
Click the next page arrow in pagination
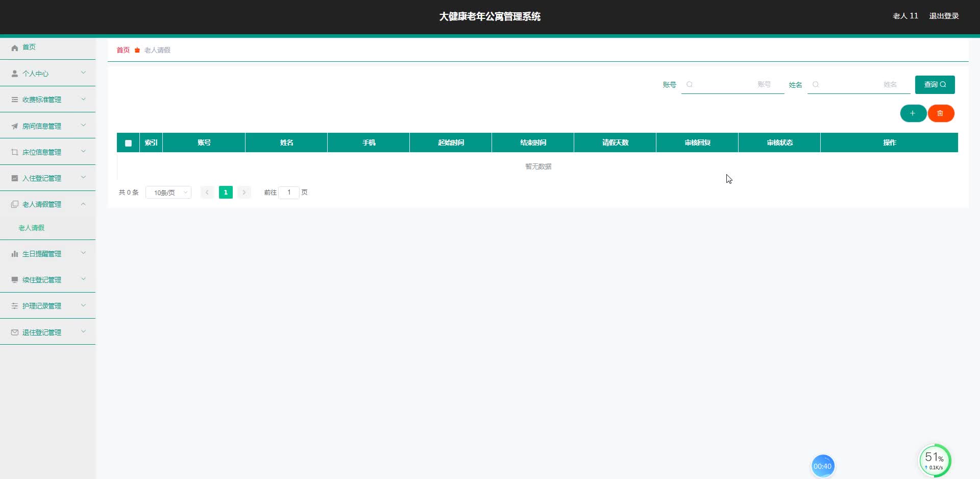coord(244,193)
